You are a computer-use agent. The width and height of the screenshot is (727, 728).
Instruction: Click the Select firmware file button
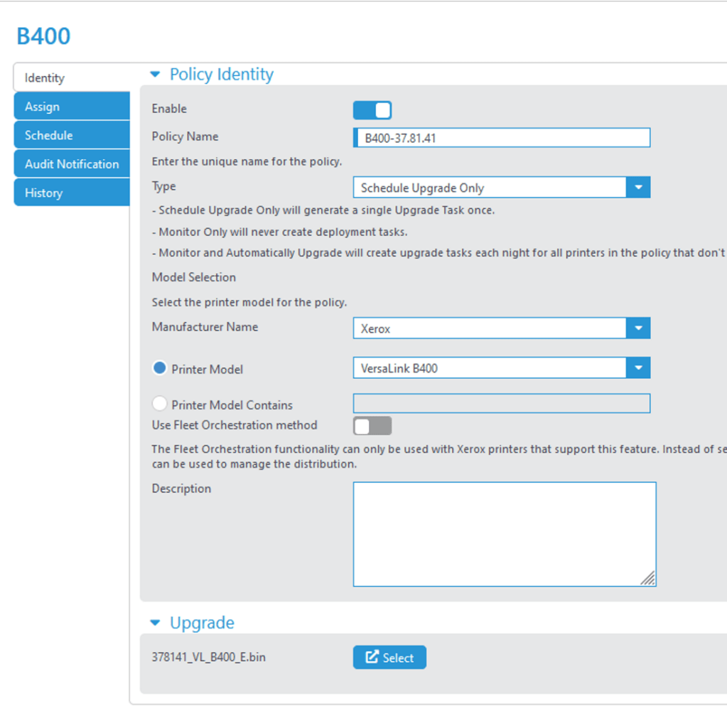(389, 658)
